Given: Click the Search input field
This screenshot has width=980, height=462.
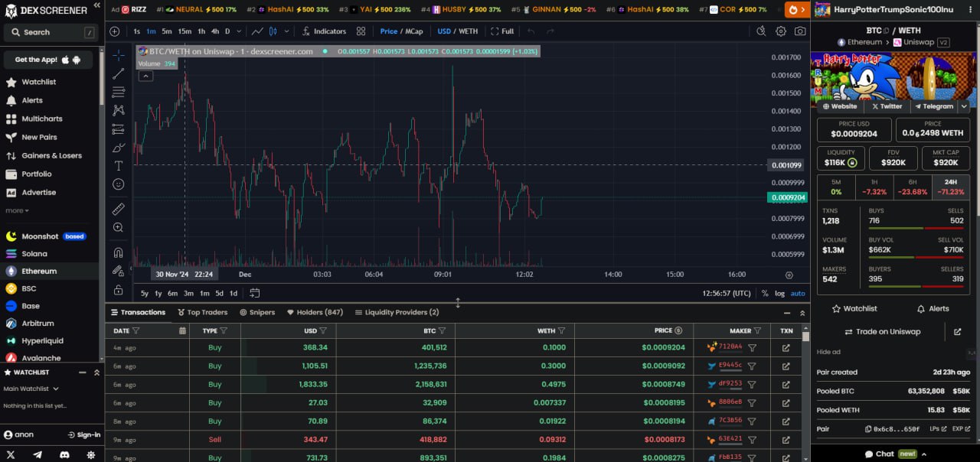Looking at the screenshot, I should coord(51,32).
